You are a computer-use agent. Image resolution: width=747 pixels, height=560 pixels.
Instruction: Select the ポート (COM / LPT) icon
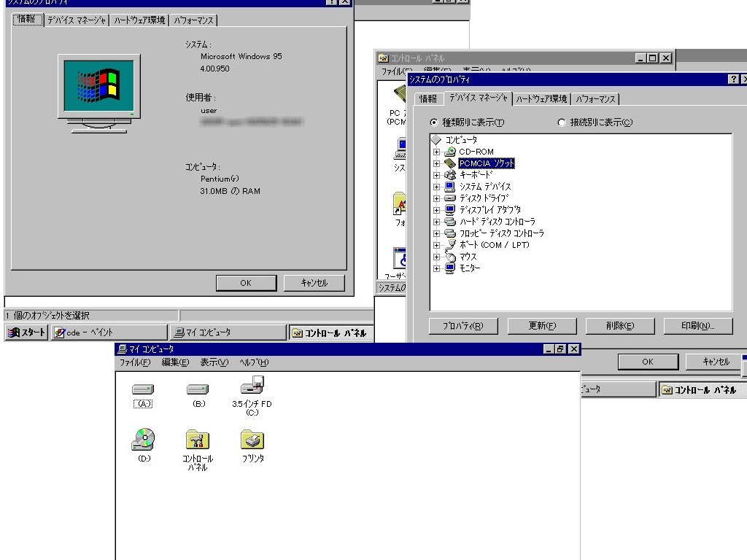[x=449, y=245]
